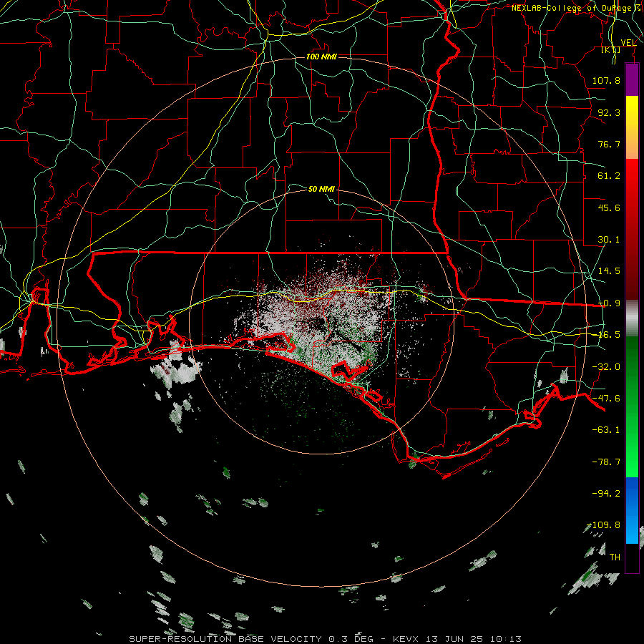This screenshot has height=644, width=644.
Task: Click the [KT] units label
Action: (611, 49)
